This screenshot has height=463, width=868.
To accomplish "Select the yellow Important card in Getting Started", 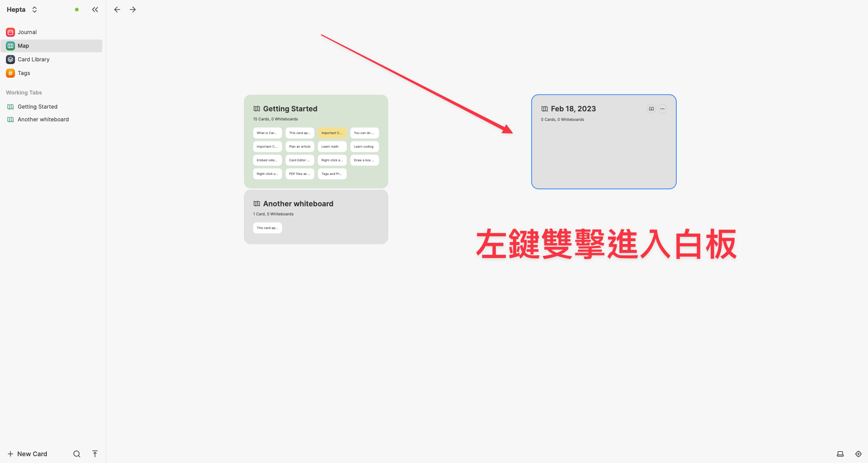I will (332, 133).
